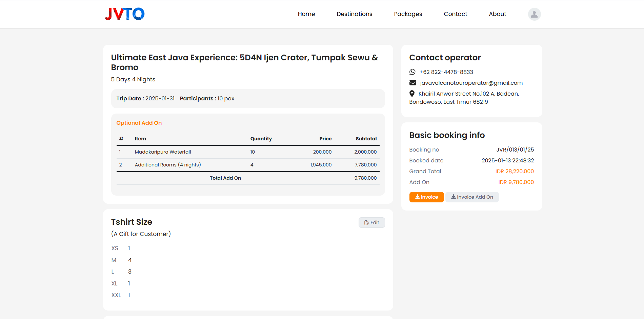644x319 pixels.
Task: Click the Quantity column header
Action: (x=261, y=139)
